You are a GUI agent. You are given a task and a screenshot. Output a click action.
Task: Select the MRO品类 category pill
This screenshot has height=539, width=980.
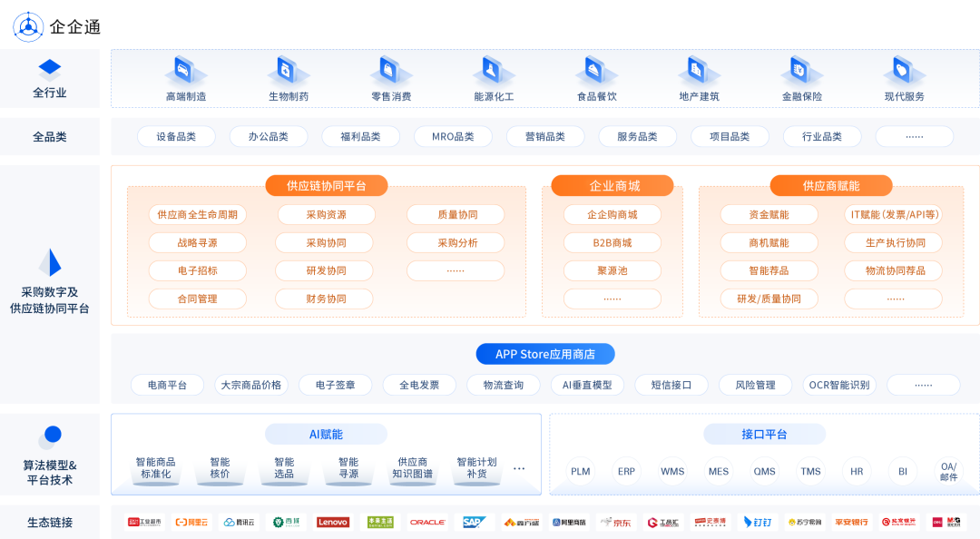click(x=453, y=136)
